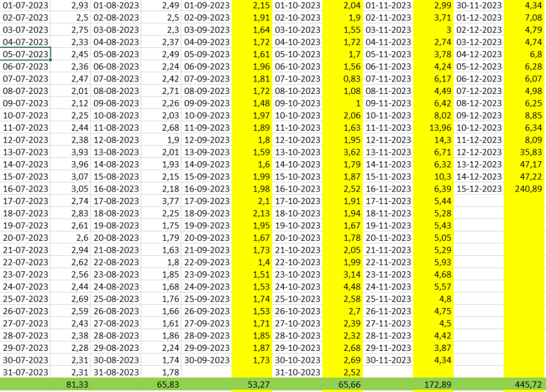This screenshot has width=546, height=392.
Task: Select date cell 14-12-2023
Action: [x=479, y=177]
